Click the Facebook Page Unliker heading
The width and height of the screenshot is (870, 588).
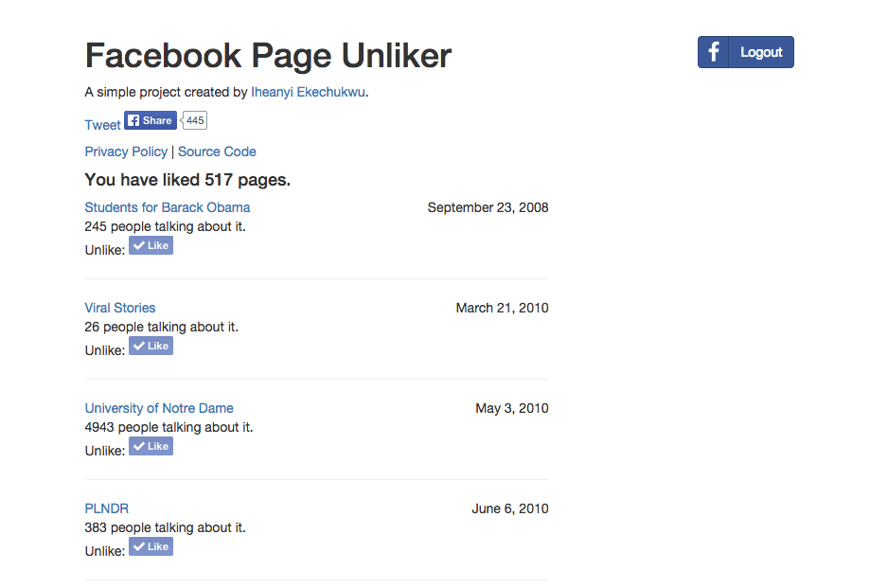pyautogui.click(x=268, y=56)
